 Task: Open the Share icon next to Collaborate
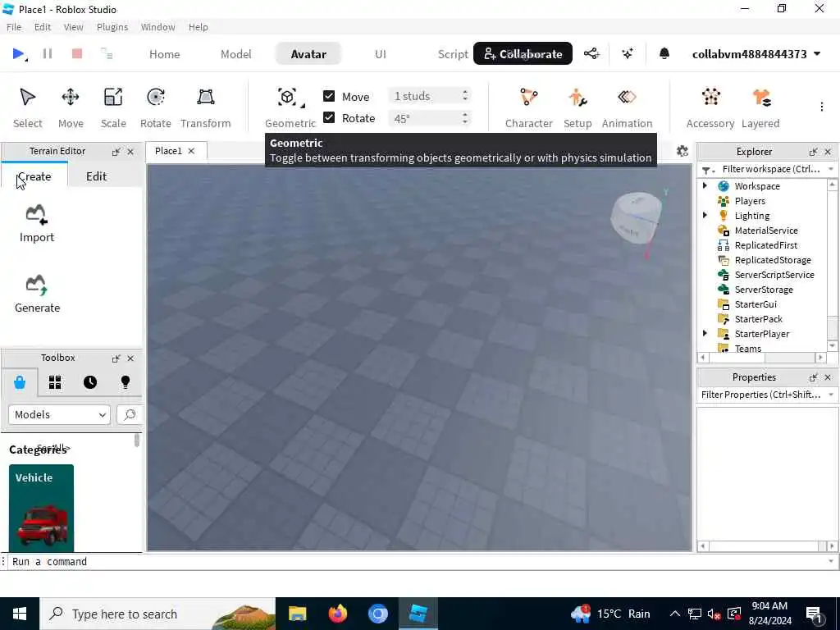click(x=591, y=53)
